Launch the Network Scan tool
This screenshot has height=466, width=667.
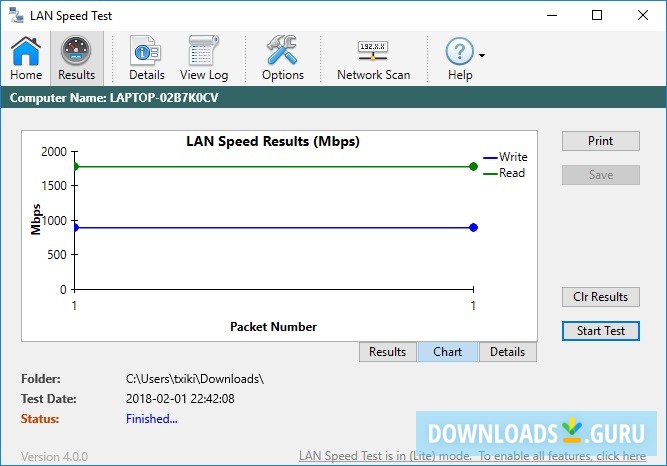click(x=373, y=58)
